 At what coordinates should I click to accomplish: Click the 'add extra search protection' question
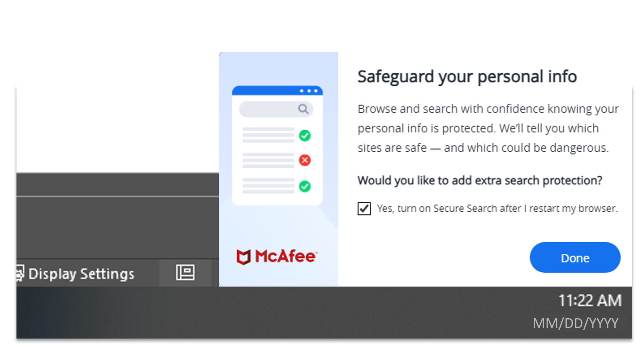(480, 180)
